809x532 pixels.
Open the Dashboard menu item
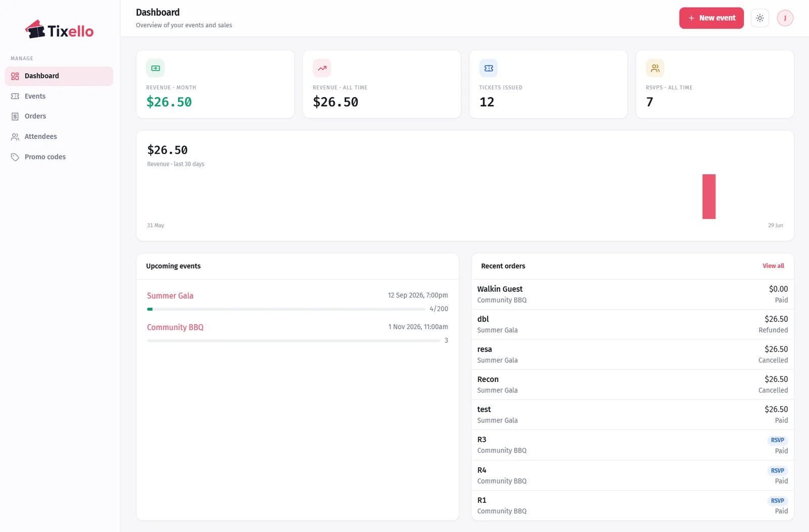point(59,76)
